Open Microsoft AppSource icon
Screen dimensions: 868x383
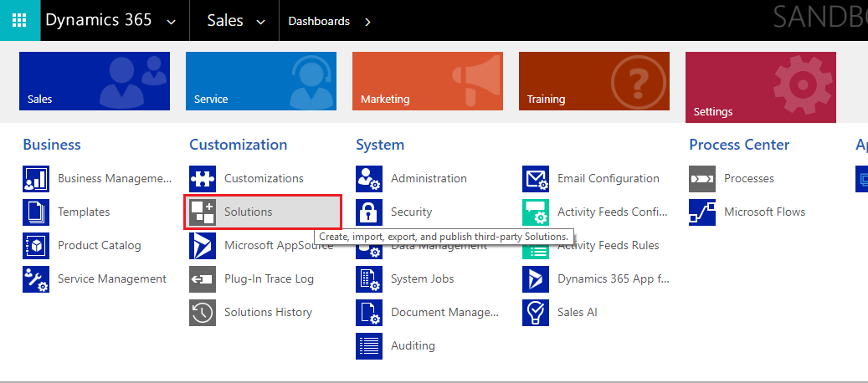[203, 246]
